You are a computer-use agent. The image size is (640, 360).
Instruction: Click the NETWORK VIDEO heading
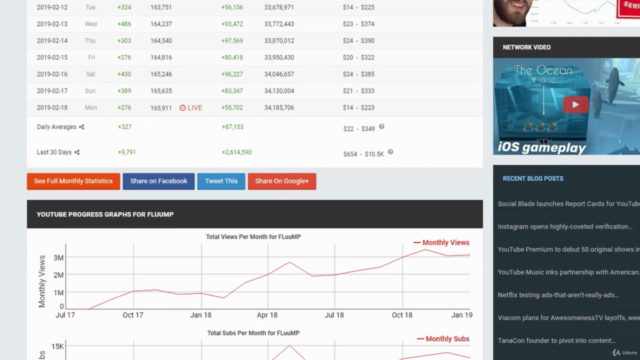527,47
